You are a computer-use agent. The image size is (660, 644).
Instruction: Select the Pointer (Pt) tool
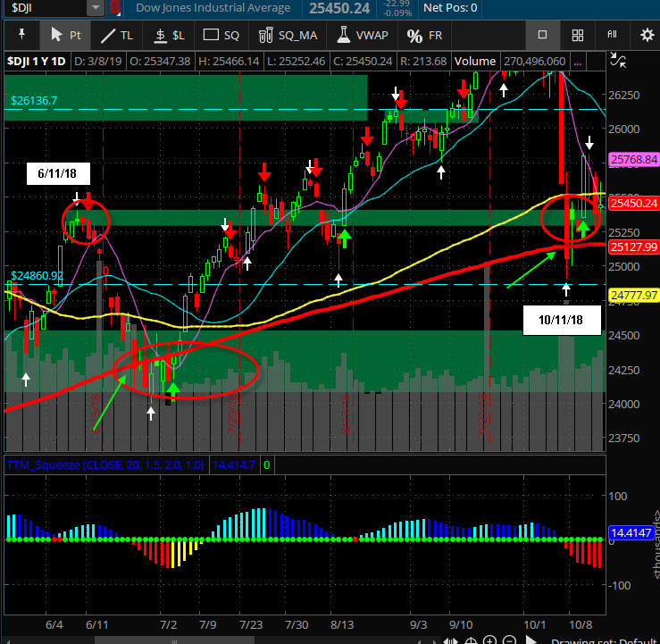(67, 36)
